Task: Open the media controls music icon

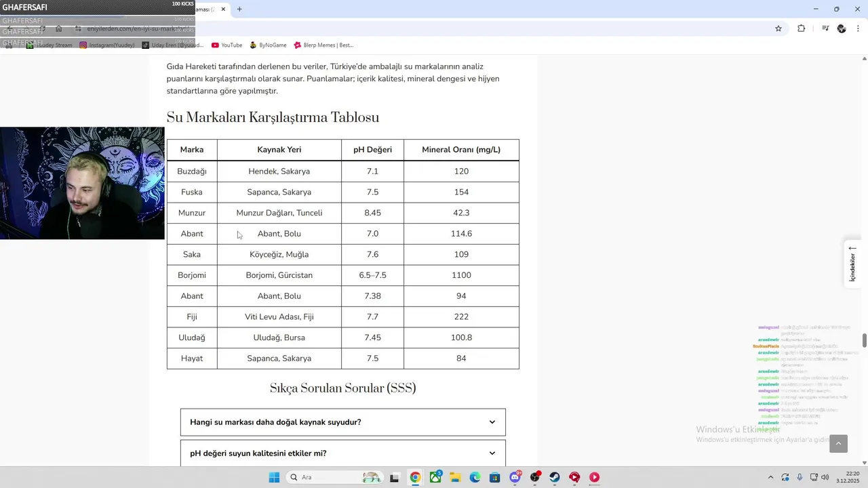Action: point(825,28)
